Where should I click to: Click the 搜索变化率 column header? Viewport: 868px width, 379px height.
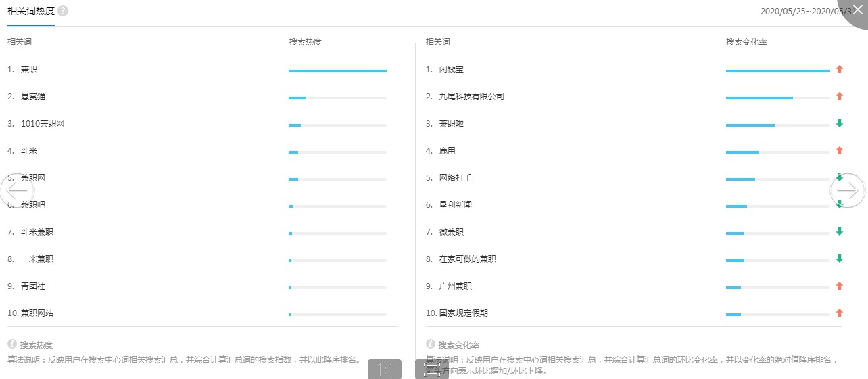coord(746,42)
